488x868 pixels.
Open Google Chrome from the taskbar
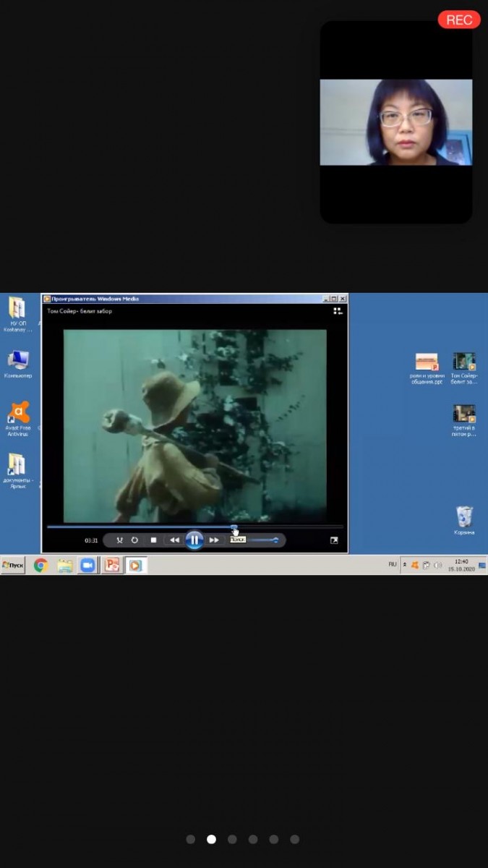[x=40, y=566]
